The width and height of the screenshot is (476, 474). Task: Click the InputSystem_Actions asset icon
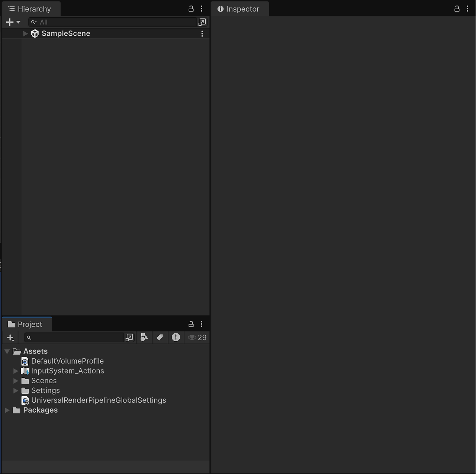[x=25, y=371]
